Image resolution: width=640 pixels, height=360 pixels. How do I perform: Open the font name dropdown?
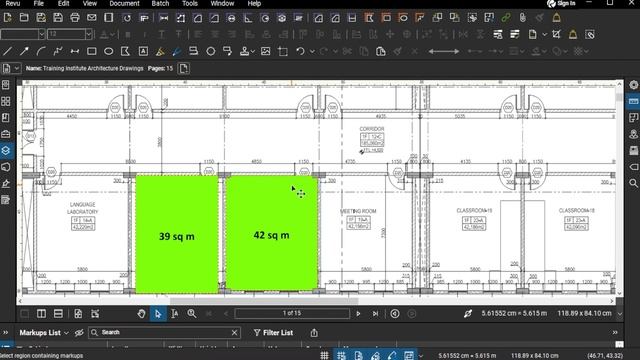click(41, 34)
